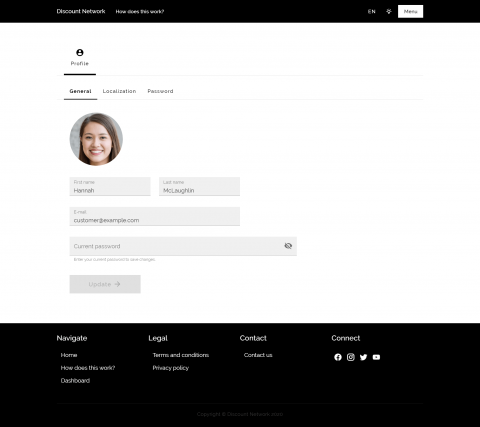
Task: Switch to the Localization tab
Action: pyautogui.click(x=119, y=91)
